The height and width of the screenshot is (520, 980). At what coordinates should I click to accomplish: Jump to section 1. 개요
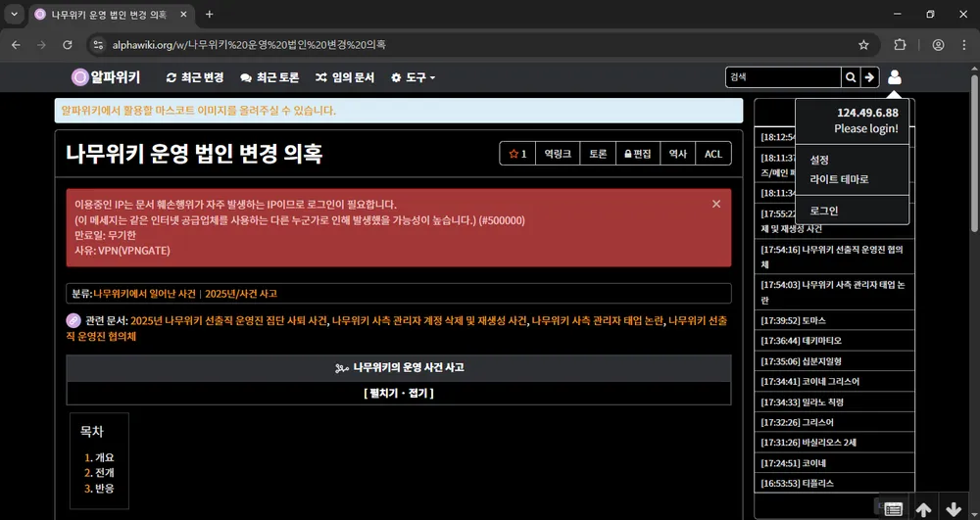(x=99, y=457)
